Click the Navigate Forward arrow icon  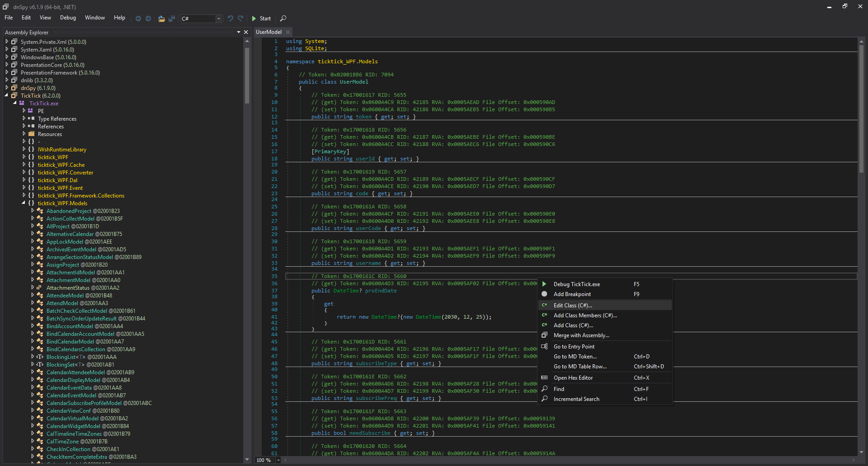point(148,19)
